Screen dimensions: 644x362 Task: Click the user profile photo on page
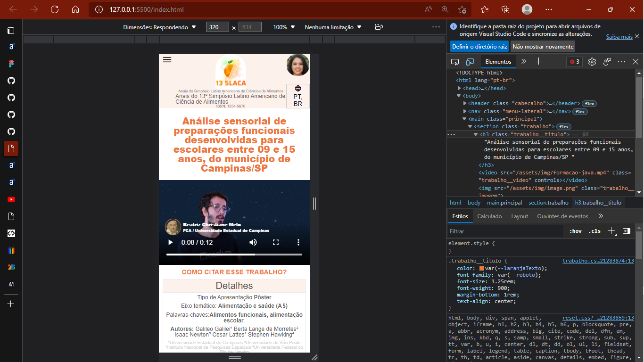point(298,65)
